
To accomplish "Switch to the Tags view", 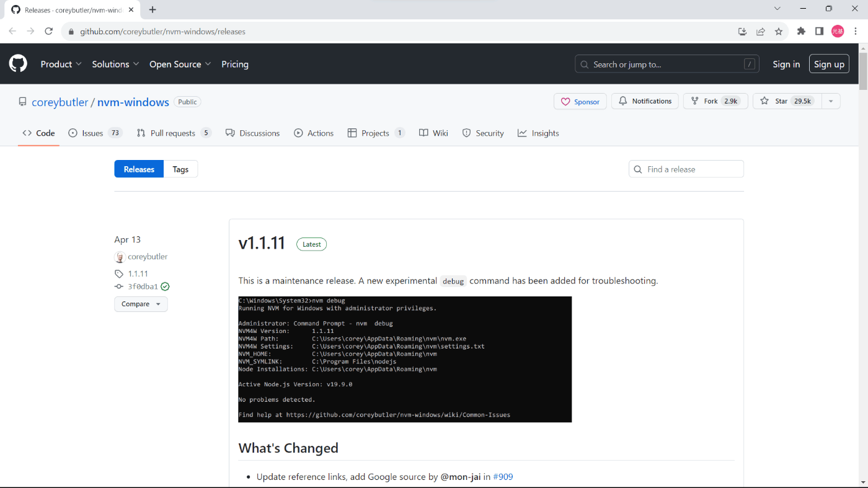I will coord(180,169).
